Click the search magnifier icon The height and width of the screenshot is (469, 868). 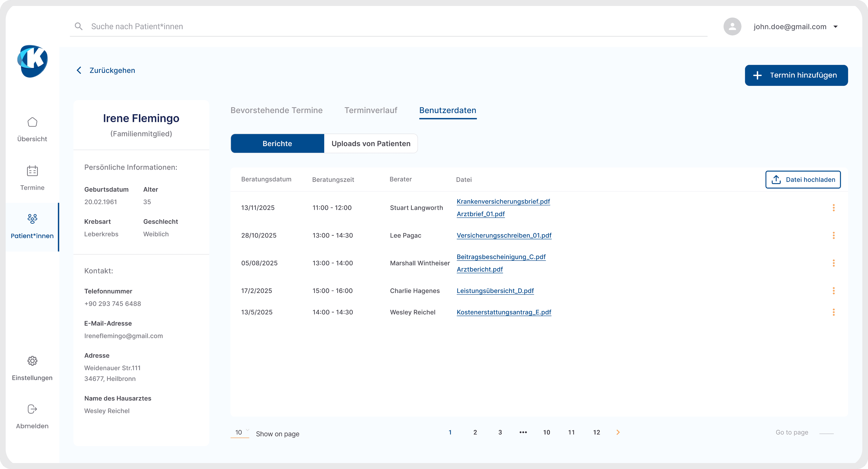click(79, 26)
